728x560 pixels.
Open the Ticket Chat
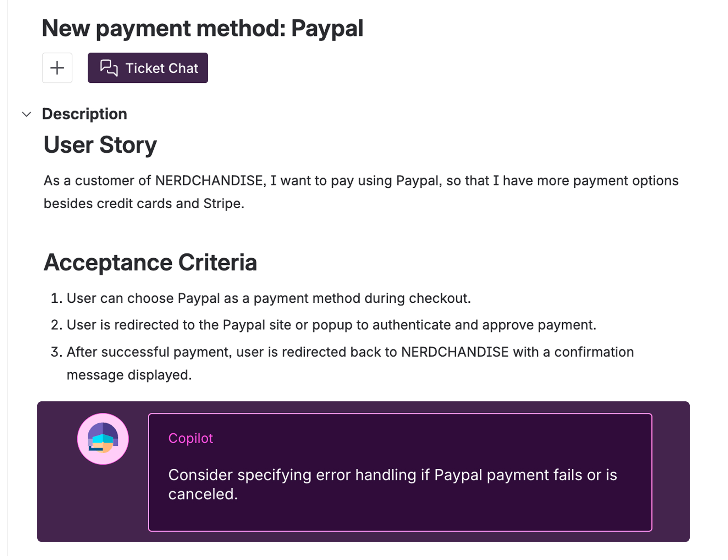tap(148, 68)
